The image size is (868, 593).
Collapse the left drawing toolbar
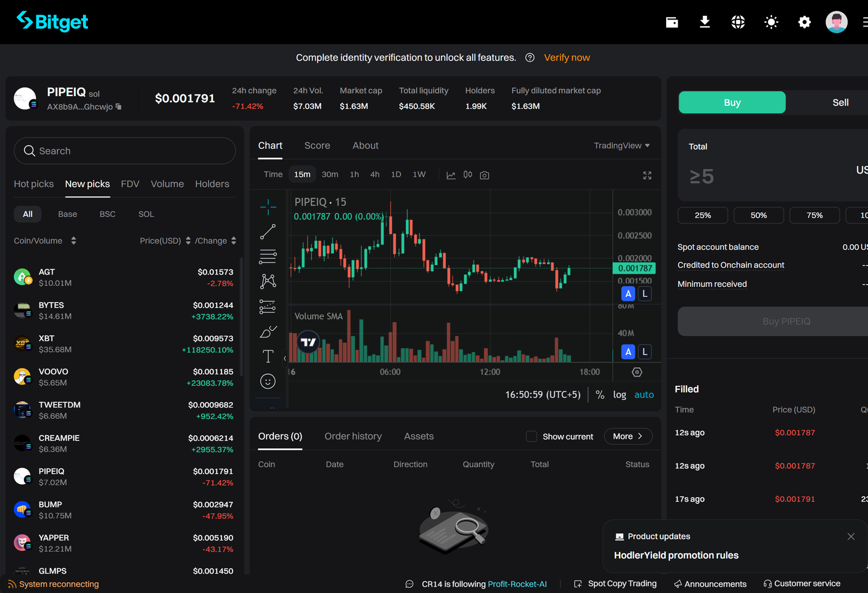coord(285,358)
